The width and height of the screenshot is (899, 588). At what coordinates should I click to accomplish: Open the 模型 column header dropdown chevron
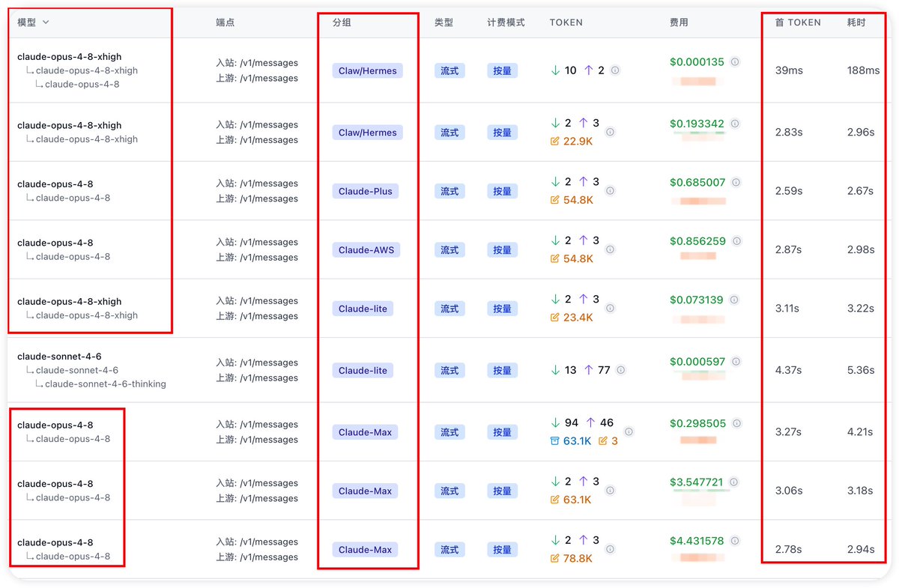point(46,22)
